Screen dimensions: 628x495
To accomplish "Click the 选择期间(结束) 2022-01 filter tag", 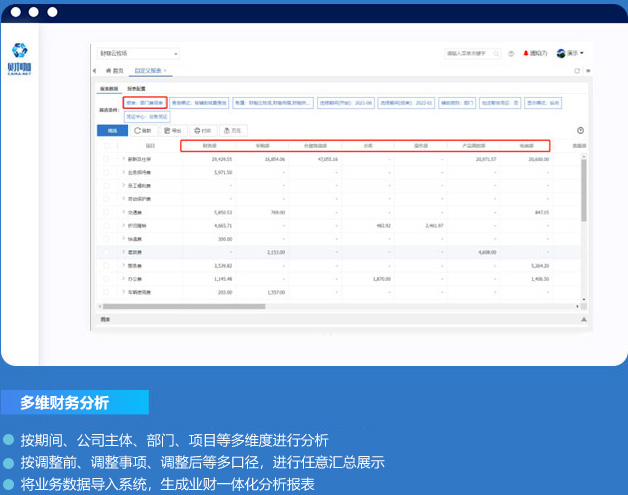I will (406, 103).
